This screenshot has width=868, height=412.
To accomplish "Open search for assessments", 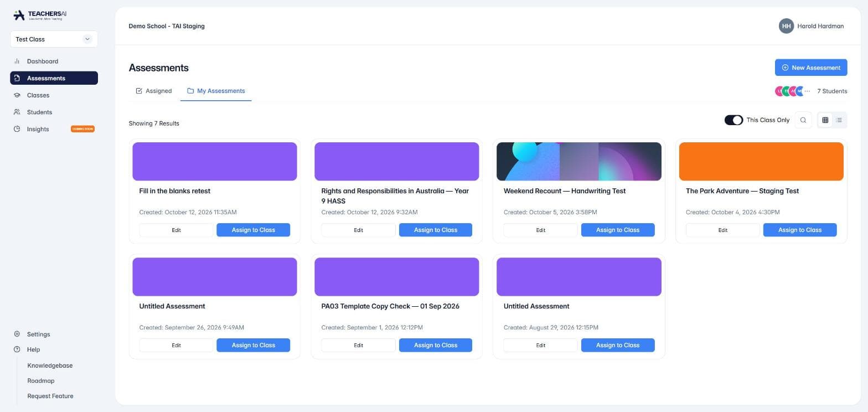I will tap(803, 120).
